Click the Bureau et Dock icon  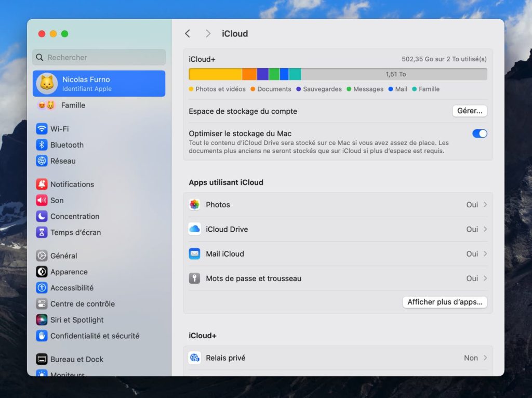42,359
